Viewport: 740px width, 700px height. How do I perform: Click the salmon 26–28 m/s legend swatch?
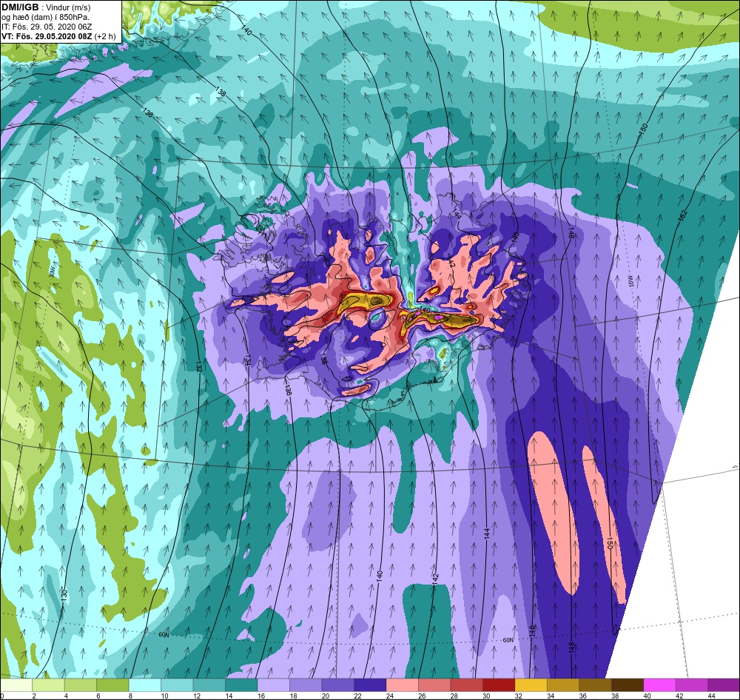434,685
